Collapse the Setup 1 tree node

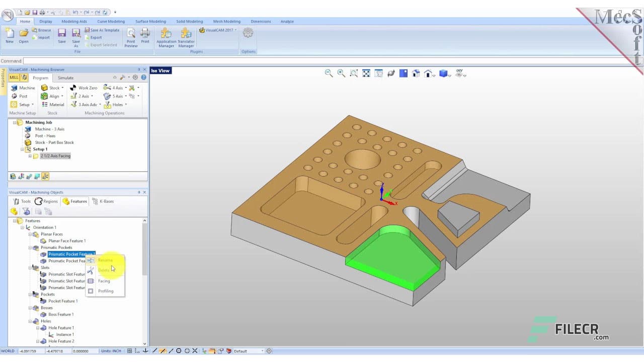(x=22, y=149)
